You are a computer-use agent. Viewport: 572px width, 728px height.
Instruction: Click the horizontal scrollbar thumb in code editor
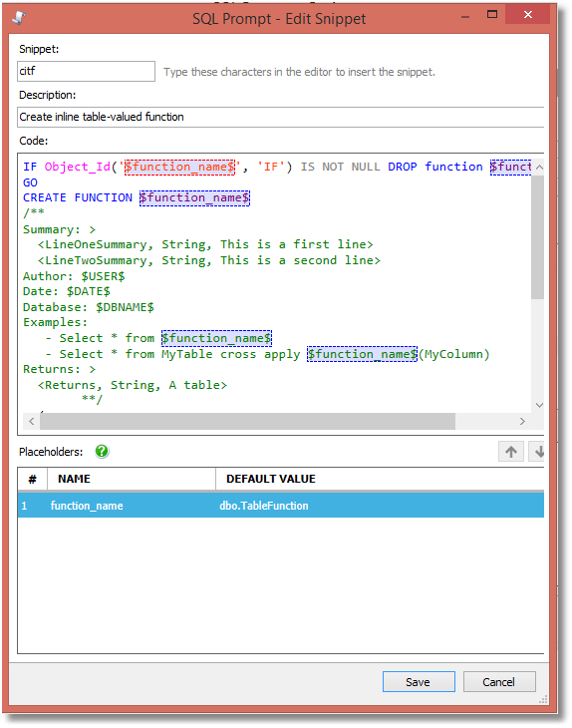pos(247,422)
